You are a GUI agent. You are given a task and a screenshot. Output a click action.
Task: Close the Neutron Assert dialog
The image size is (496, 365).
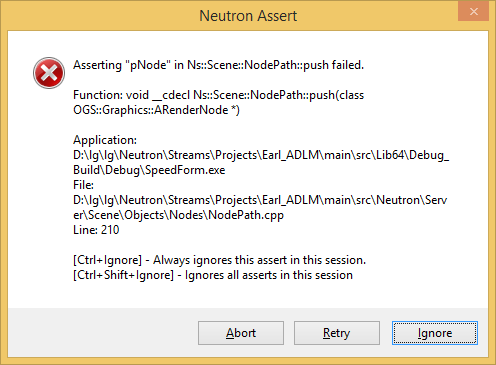point(473,12)
